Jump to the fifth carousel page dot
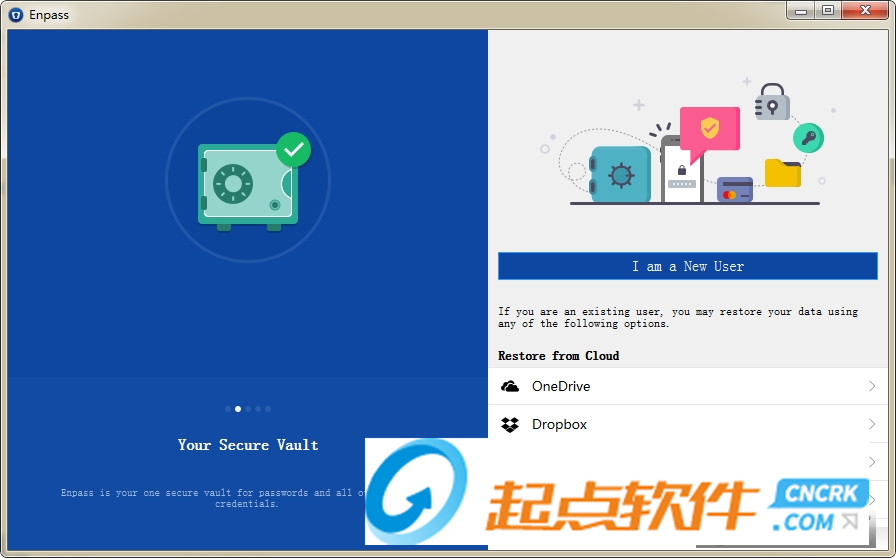This screenshot has width=896, height=558. point(268,409)
